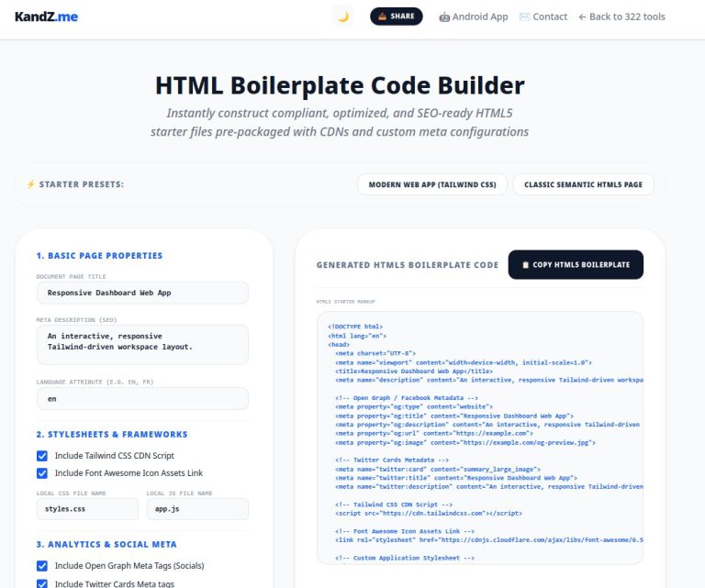This screenshot has height=588, width=705.
Task: Click the og:image meta code line
Action: coord(465,443)
